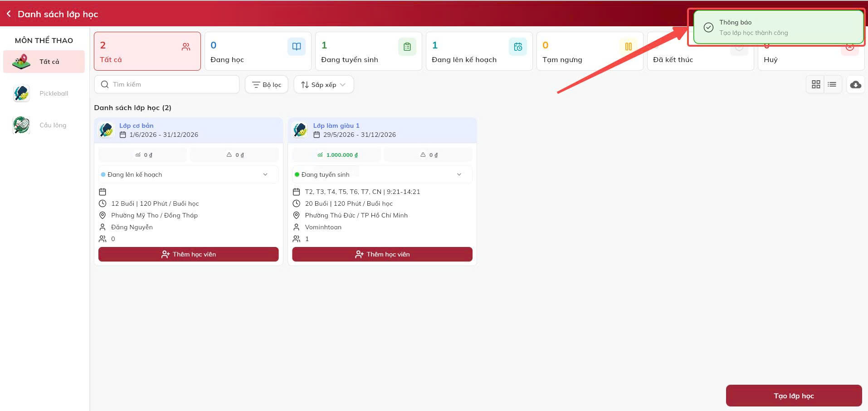This screenshot has height=411, width=868.
Task: Click the cloud download icon
Action: point(856,84)
